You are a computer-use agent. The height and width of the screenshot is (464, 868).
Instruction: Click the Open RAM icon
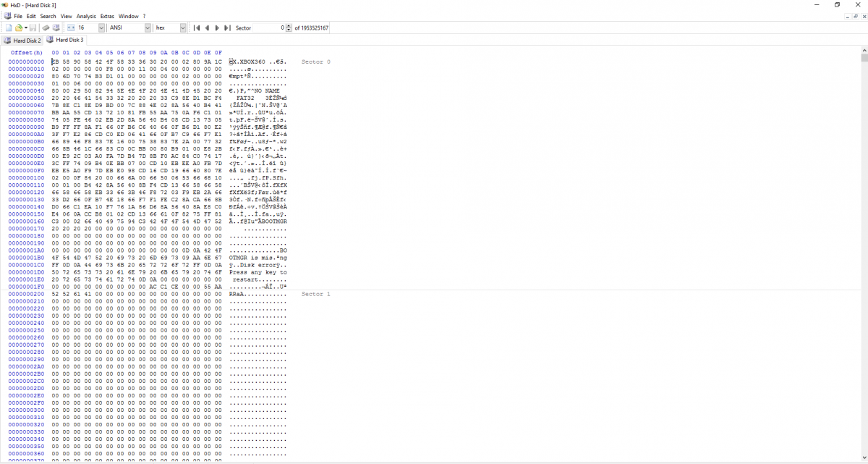(46, 28)
